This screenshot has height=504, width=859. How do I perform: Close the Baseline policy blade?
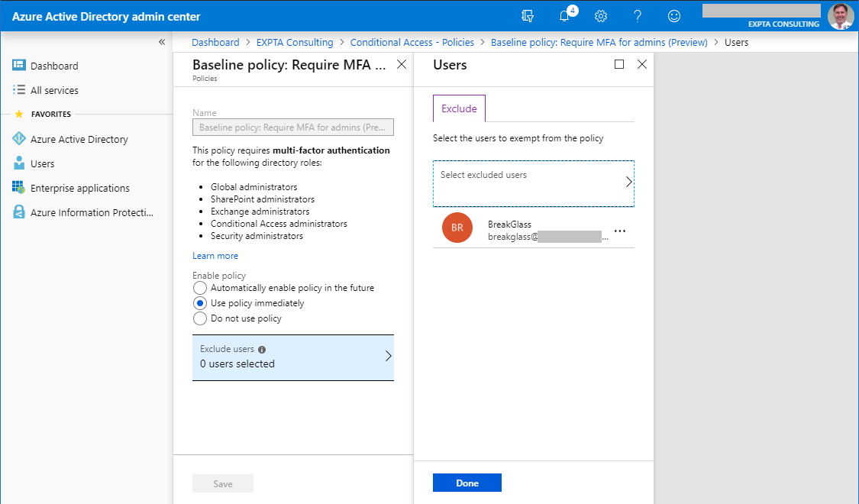point(402,64)
